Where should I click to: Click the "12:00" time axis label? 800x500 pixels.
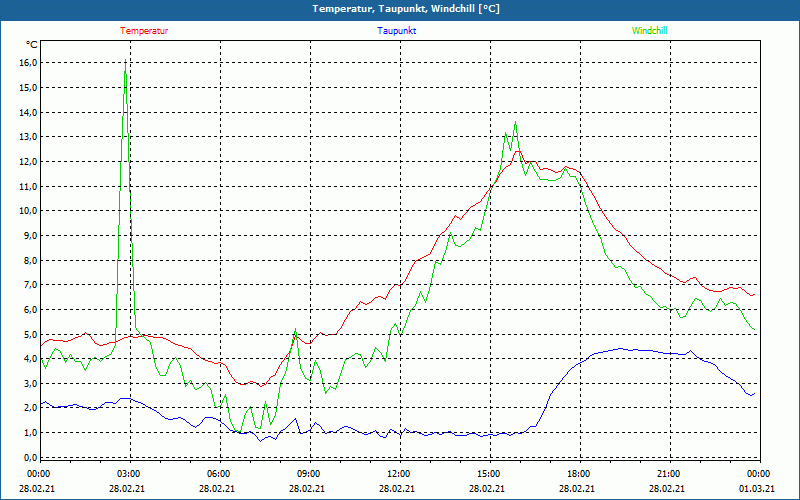point(399,474)
